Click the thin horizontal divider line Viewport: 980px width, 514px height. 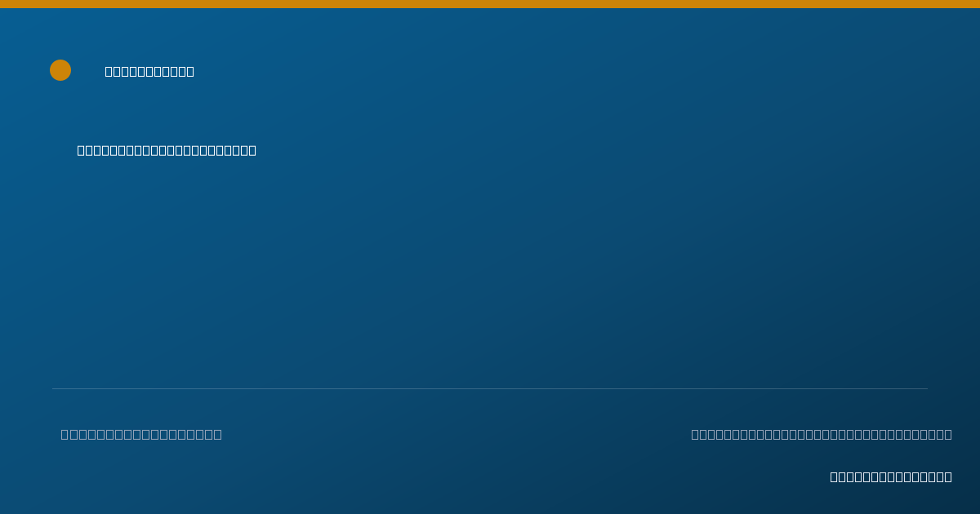click(x=490, y=388)
